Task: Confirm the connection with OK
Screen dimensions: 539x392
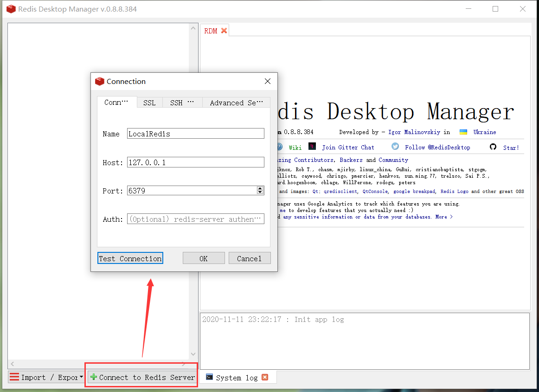Action: (203, 258)
